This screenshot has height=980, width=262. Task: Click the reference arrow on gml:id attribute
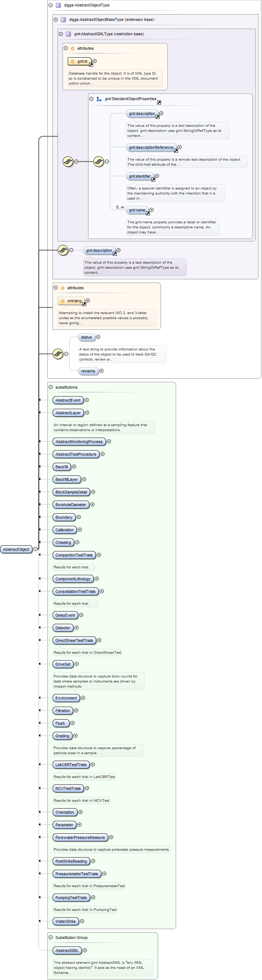pos(90,65)
